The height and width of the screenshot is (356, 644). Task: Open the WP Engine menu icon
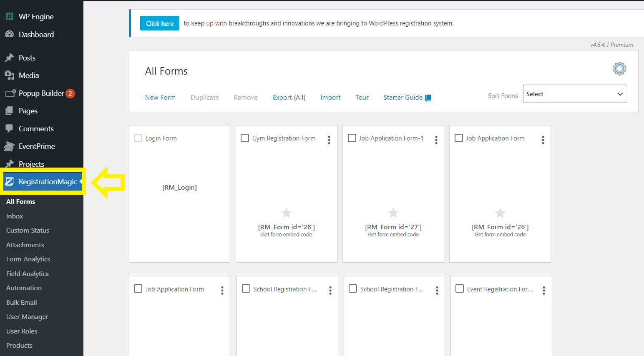coord(10,16)
